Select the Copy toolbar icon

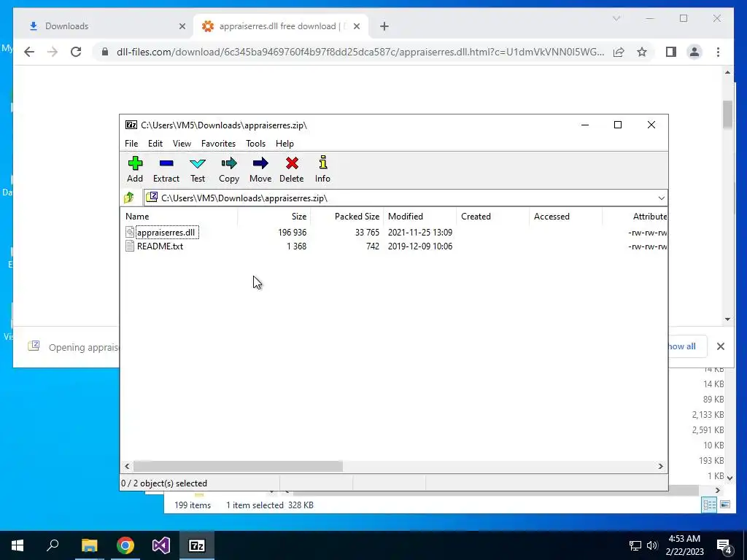pyautogui.click(x=228, y=163)
